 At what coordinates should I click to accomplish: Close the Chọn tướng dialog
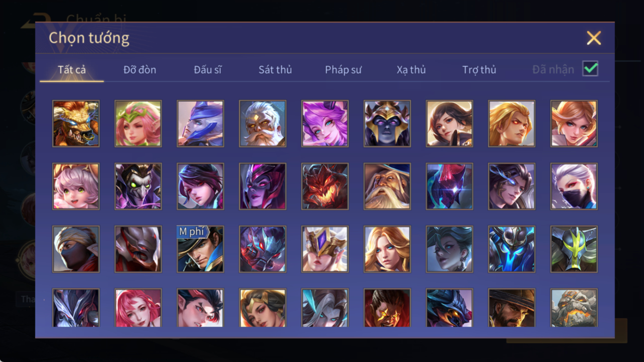pyautogui.click(x=594, y=38)
